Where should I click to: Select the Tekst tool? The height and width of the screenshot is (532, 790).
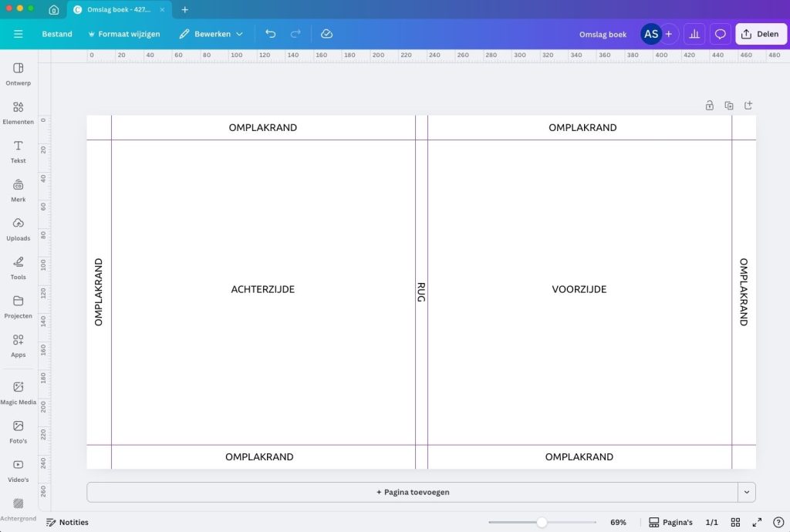click(x=19, y=151)
